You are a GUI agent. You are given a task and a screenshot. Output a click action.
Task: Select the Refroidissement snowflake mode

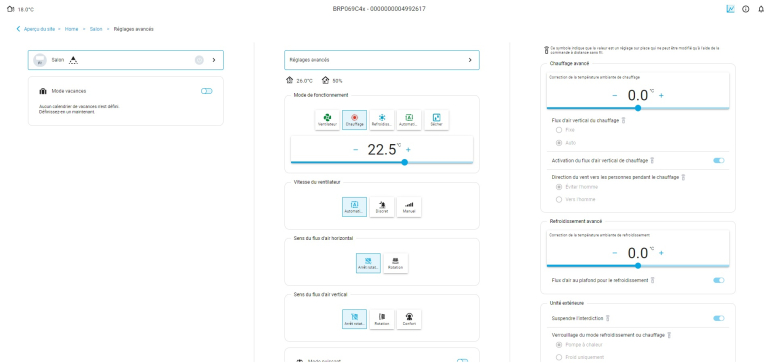click(x=382, y=120)
